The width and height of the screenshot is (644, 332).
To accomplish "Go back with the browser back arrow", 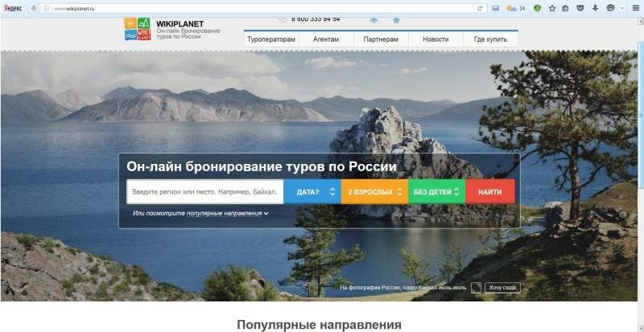I will (34, 8).
